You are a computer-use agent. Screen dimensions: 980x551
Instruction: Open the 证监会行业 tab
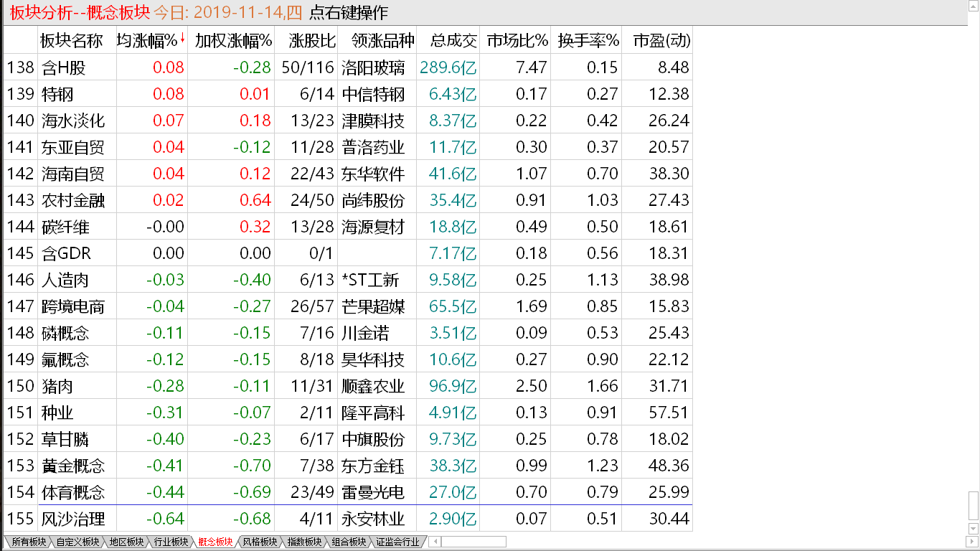397,542
